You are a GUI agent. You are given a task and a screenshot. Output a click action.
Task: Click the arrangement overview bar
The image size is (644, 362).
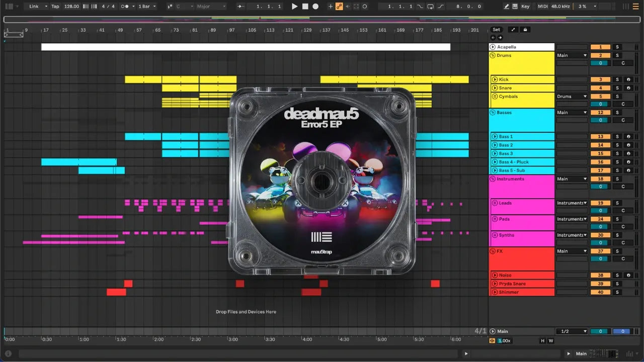click(x=321, y=20)
